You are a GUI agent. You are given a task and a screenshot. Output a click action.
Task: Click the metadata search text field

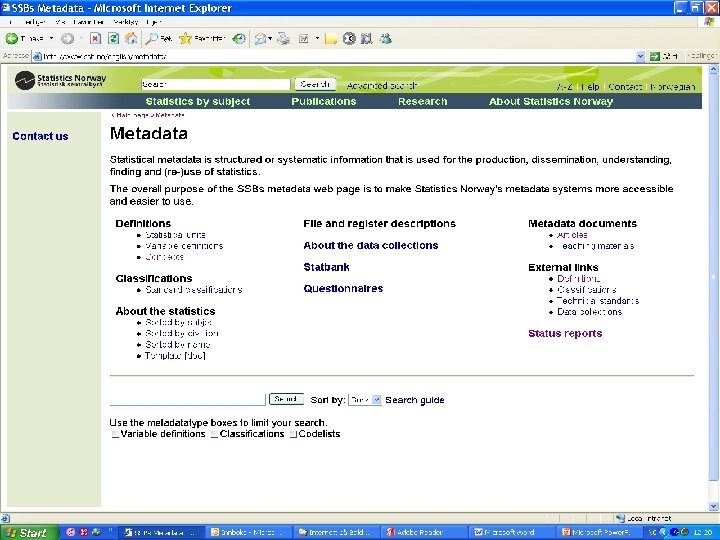click(x=187, y=399)
